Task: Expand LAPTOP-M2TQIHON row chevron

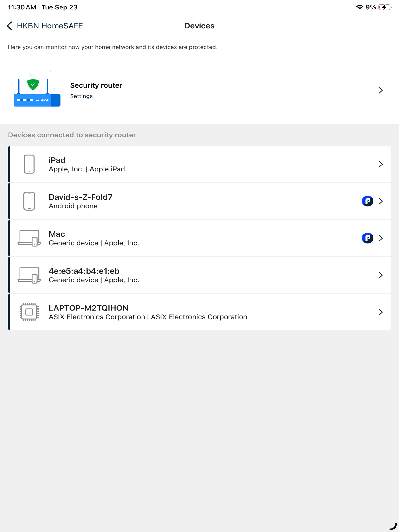Action: (380, 312)
